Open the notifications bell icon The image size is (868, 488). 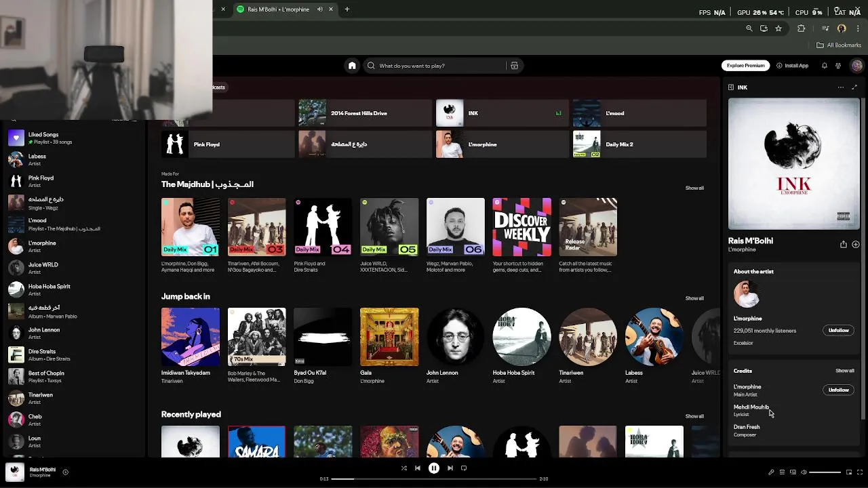(x=824, y=66)
